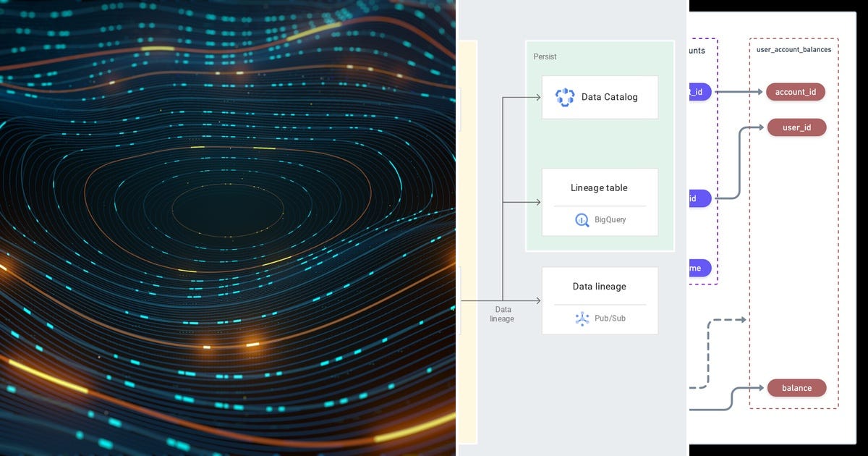Open the BigQuery icon under Lineage table
The height and width of the screenshot is (456, 868).
[581, 219]
